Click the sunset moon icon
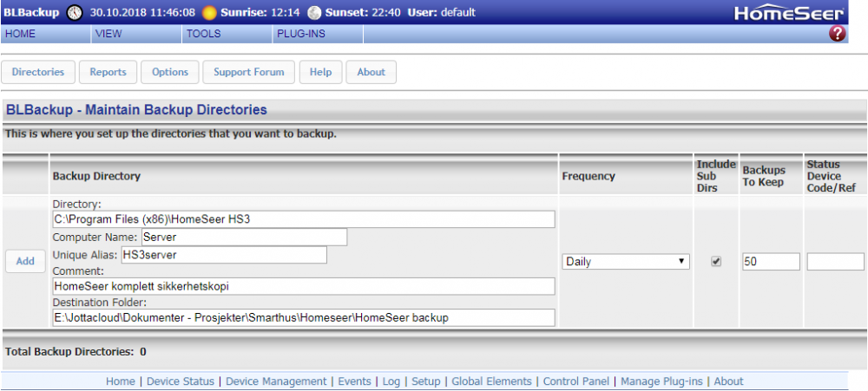868x391 pixels. coord(314,13)
